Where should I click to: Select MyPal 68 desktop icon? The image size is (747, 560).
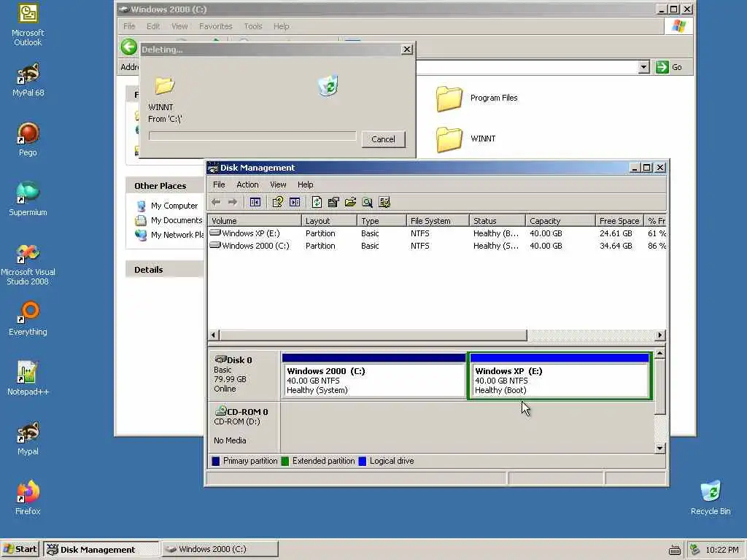click(x=28, y=80)
